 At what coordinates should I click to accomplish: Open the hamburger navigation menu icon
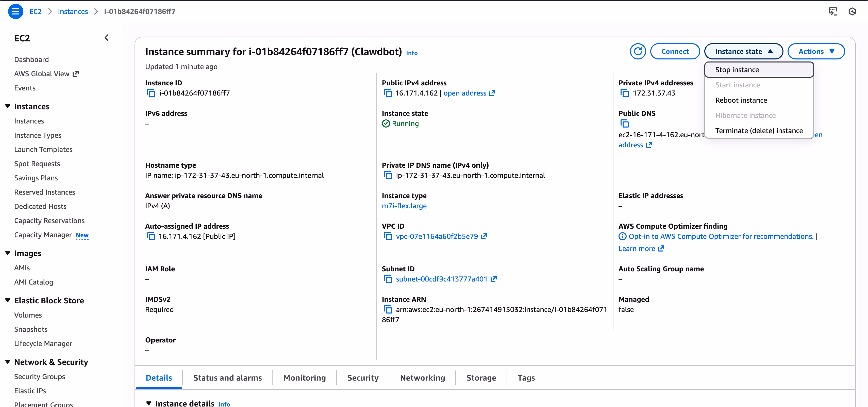click(15, 11)
